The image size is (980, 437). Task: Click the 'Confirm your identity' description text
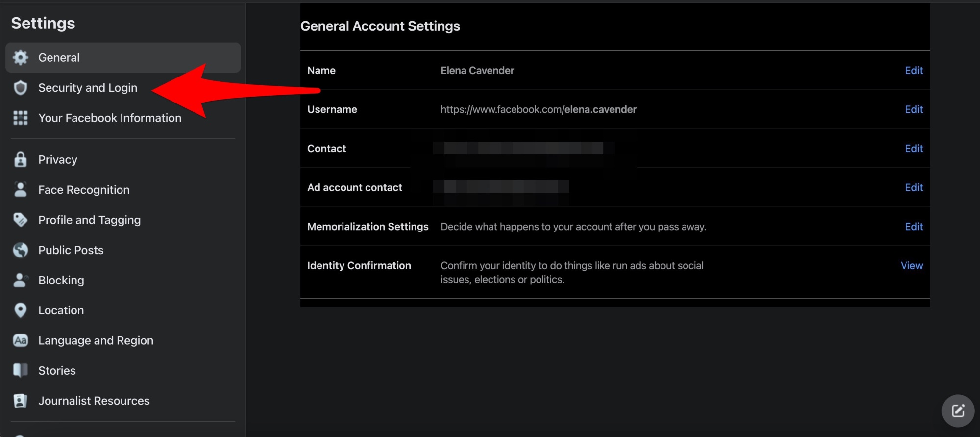tap(572, 272)
